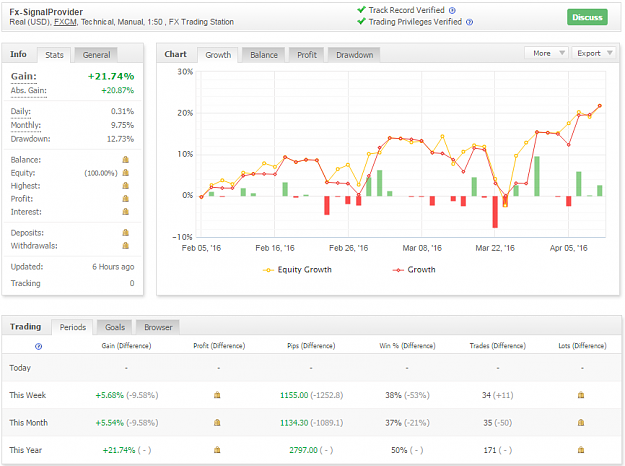Select the Profit chart tab
Screen dimensions: 625x466
[307, 55]
